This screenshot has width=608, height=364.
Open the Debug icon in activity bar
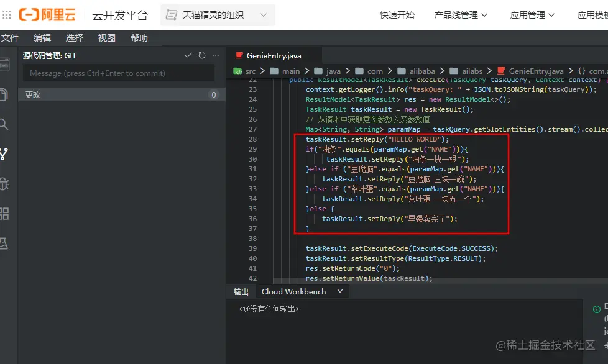4,184
